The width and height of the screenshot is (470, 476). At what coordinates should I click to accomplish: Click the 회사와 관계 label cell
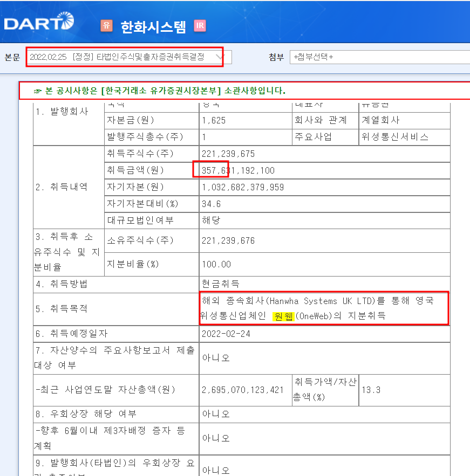tap(325, 121)
